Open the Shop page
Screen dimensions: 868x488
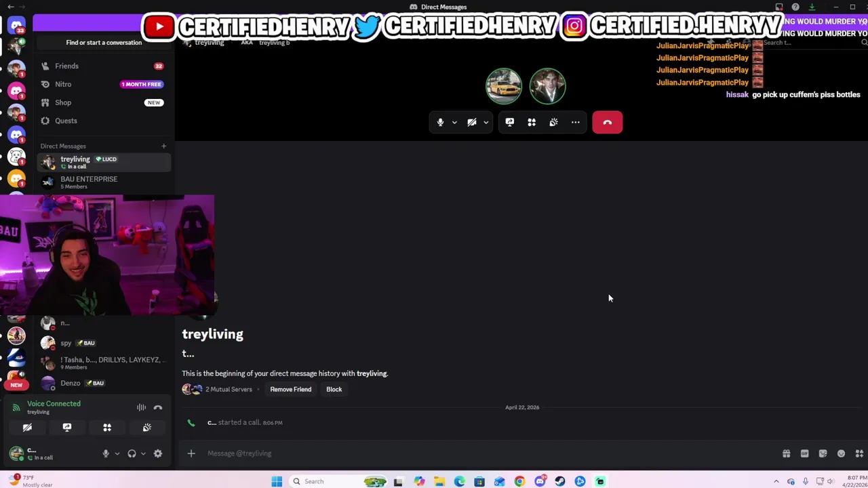(x=104, y=102)
